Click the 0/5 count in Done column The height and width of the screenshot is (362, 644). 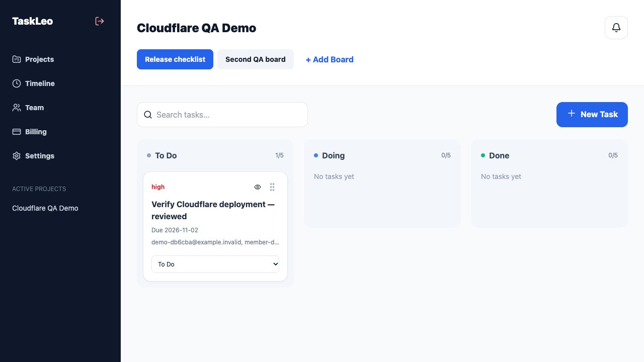click(x=613, y=155)
